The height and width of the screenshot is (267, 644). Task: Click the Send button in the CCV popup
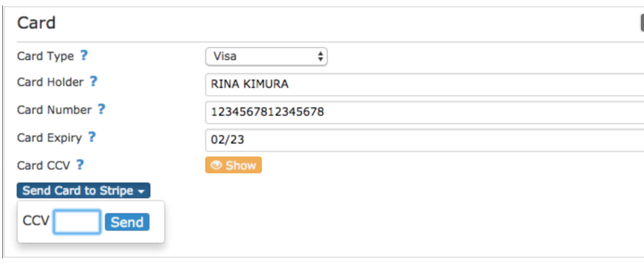tap(127, 222)
